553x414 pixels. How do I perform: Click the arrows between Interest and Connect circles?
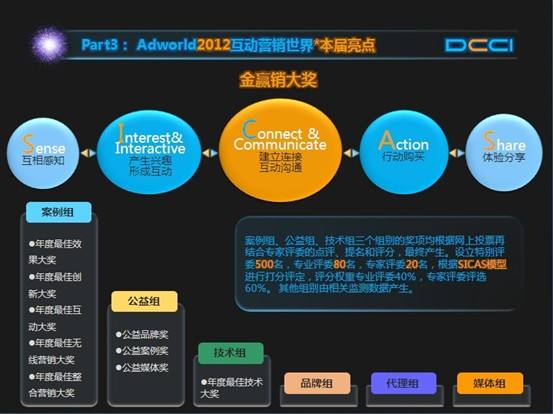[210, 153]
